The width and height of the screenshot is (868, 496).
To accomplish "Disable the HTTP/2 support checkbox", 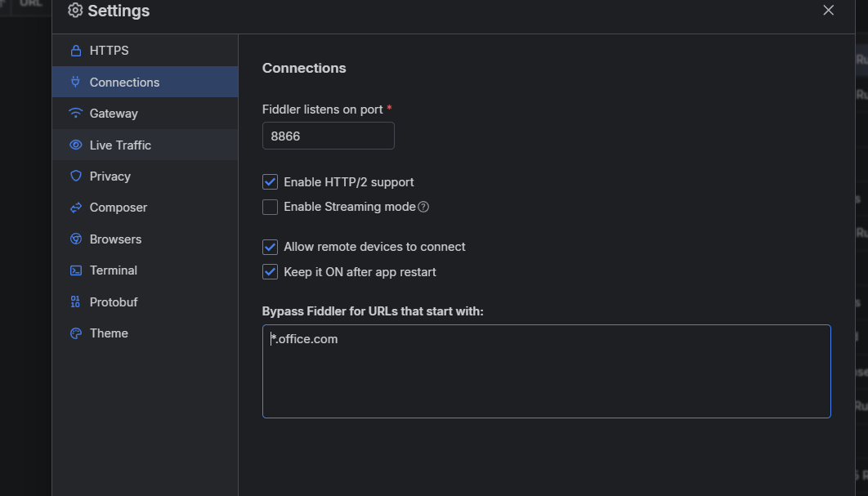I will pyautogui.click(x=270, y=182).
